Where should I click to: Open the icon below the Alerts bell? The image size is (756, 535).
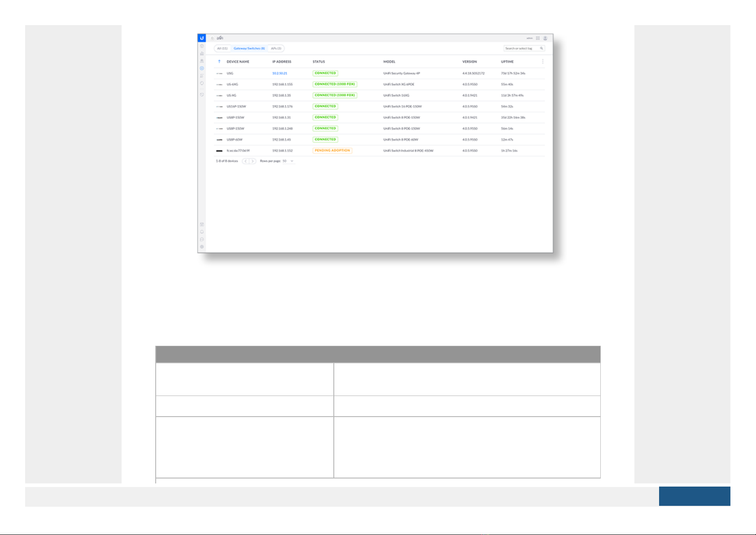[202, 239]
